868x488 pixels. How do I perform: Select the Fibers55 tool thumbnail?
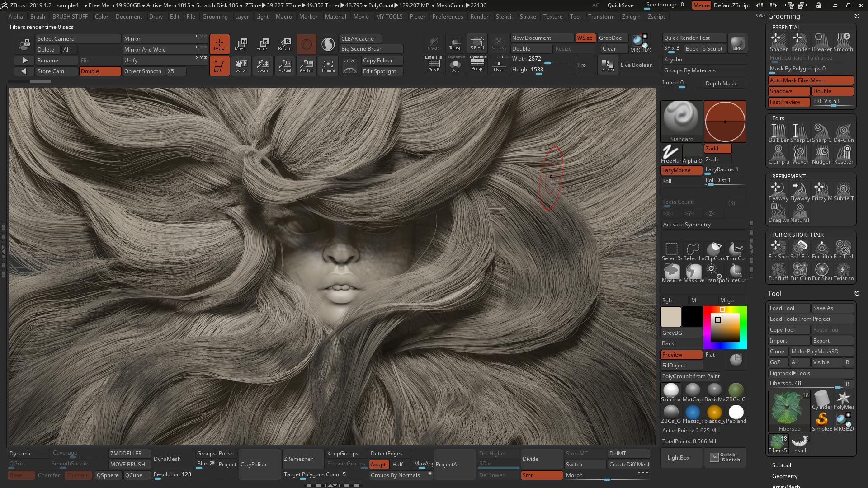pyautogui.click(x=788, y=408)
